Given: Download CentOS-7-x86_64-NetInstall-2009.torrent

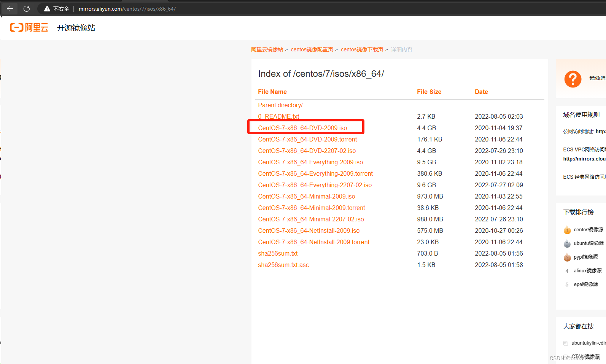Looking at the screenshot, I should tap(314, 242).
